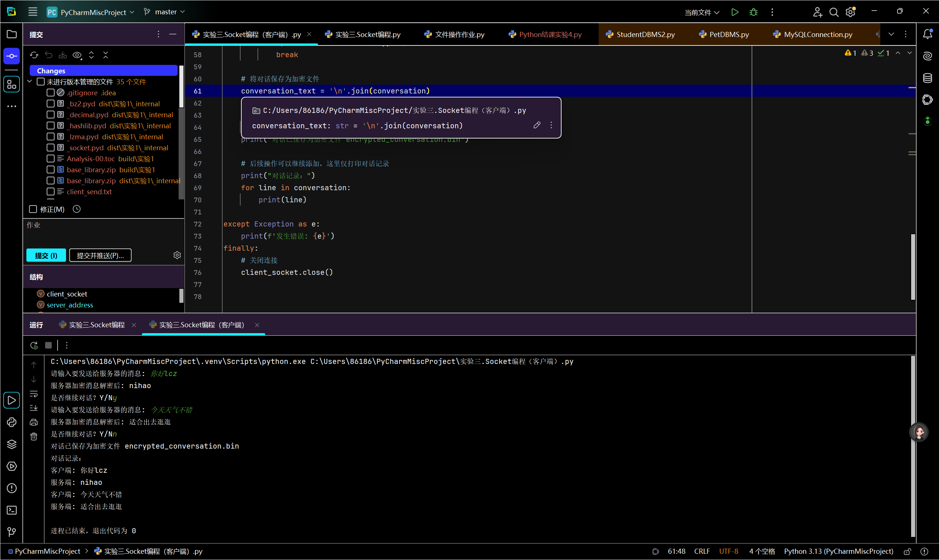Select all unversioned files checkbox
Image resolution: width=939 pixels, height=560 pixels.
[41, 81]
